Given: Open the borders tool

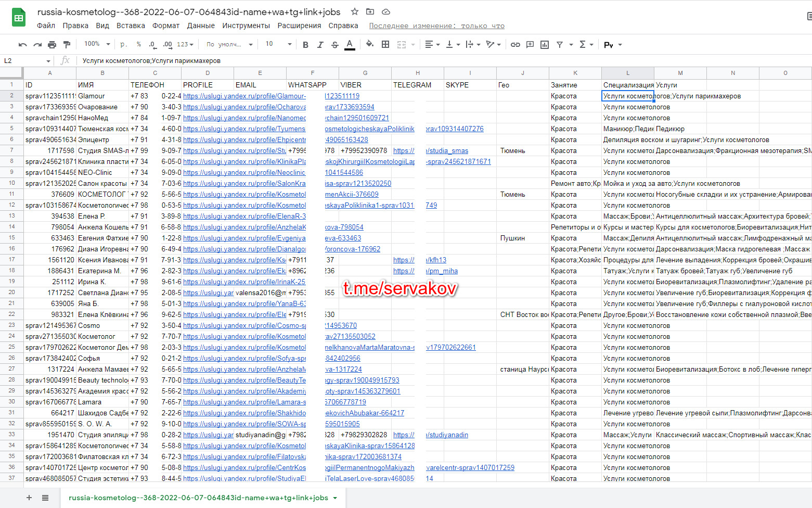Looking at the screenshot, I should [385, 45].
